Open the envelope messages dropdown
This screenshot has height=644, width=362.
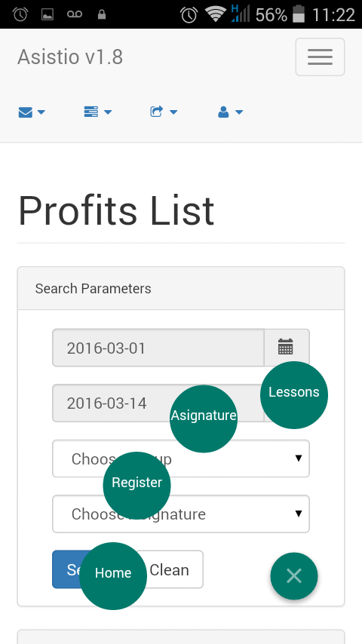click(32, 112)
